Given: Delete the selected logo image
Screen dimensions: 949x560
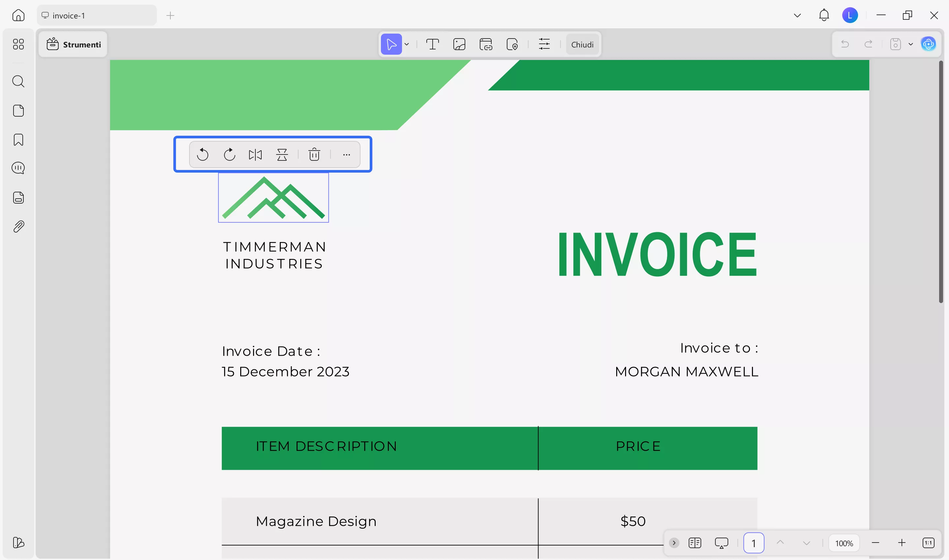Looking at the screenshot, I should pyautogui.click(x=314, y=155).
